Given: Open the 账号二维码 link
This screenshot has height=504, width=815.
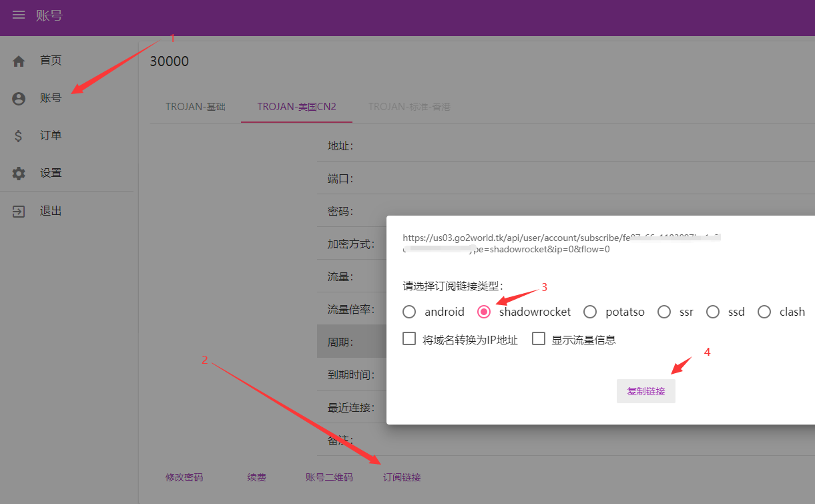Looking at the screenshot, I should tap(329, 477).
